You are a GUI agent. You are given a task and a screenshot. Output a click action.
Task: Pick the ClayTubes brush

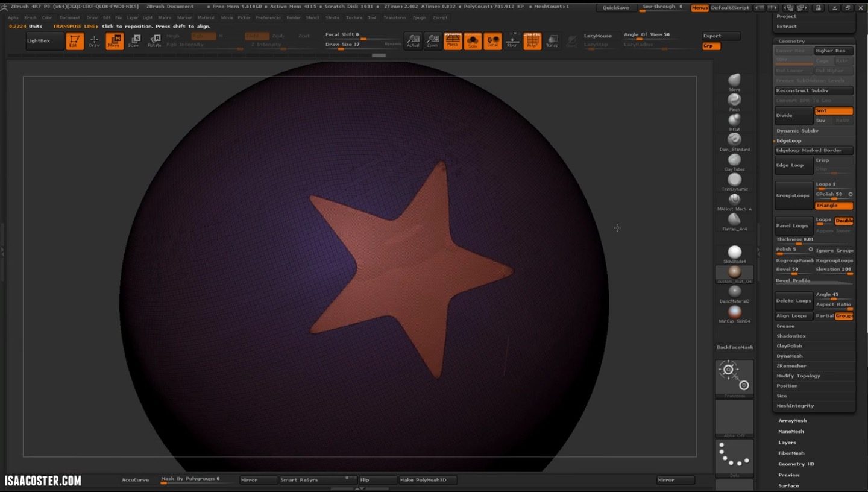coord(734,161)
